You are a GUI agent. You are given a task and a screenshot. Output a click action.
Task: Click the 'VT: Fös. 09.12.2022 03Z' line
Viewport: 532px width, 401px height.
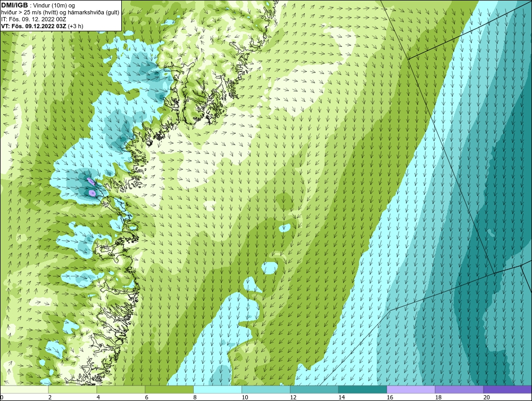coord(34,26)
